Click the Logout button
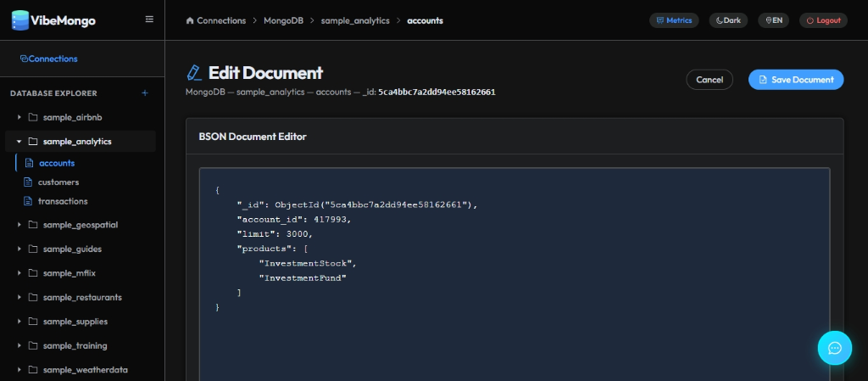This screenshot has height=381, width=868. click(x=823, y=20)
